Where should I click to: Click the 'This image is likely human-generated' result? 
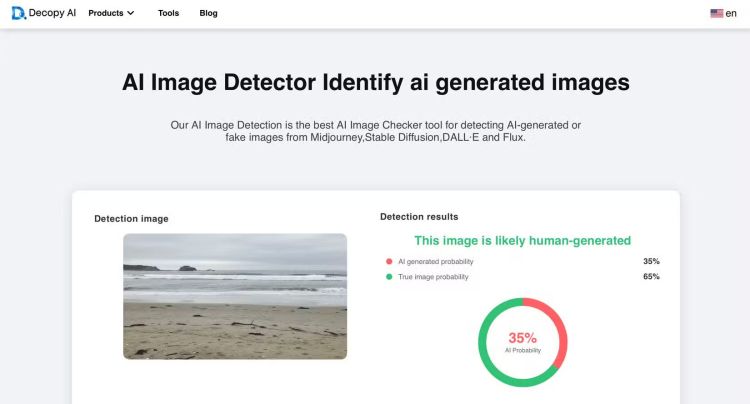click(x=522, y=240)
